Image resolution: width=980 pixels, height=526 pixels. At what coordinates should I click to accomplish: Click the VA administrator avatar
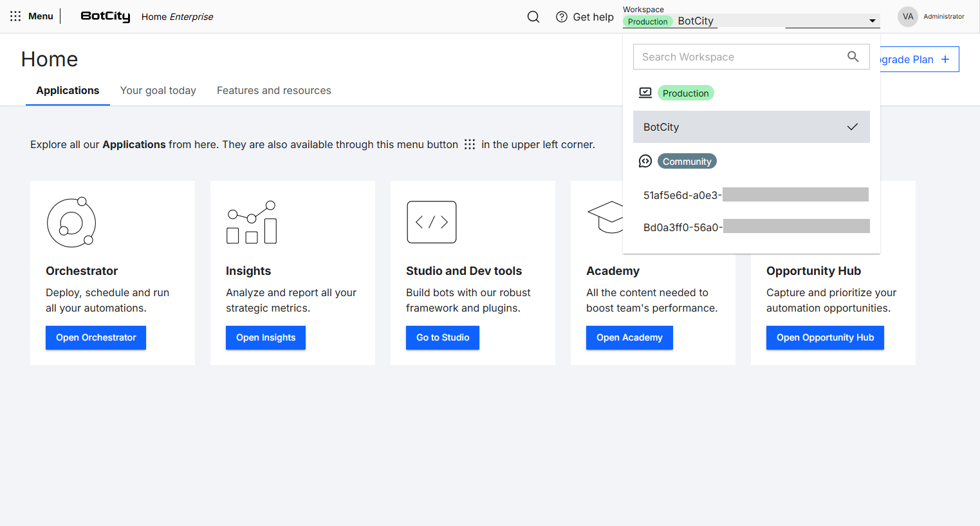click(907, 17)
